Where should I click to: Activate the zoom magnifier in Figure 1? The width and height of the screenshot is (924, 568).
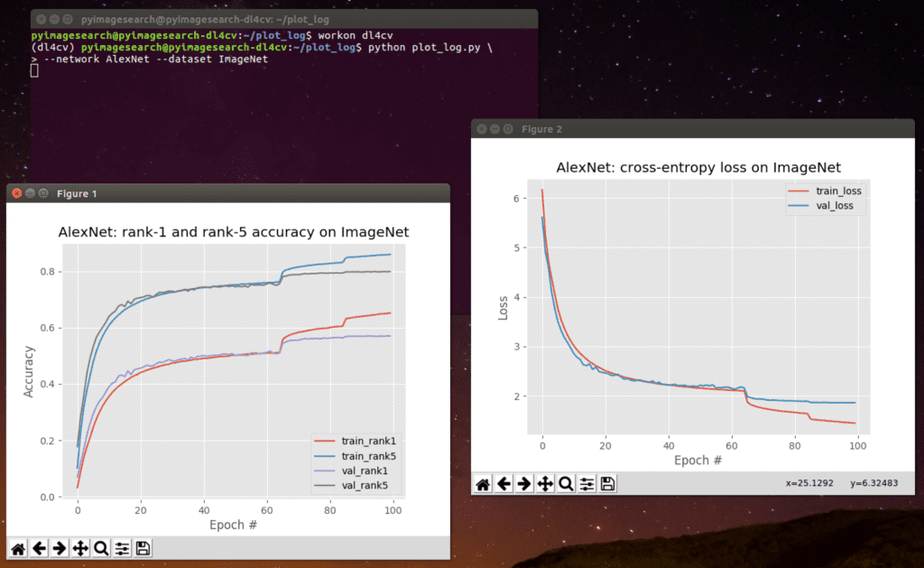point(100,548)
